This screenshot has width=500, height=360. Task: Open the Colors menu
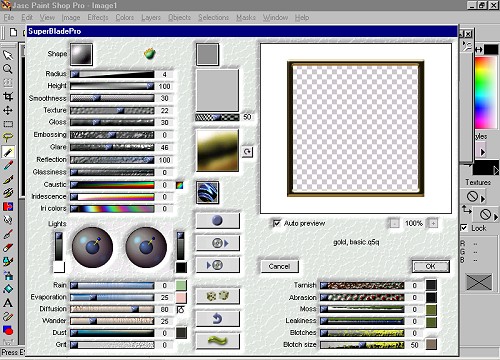click(125, 17)
